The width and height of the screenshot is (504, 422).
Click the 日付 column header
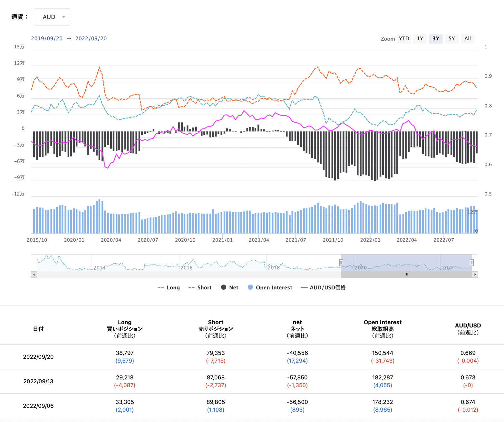38,329
